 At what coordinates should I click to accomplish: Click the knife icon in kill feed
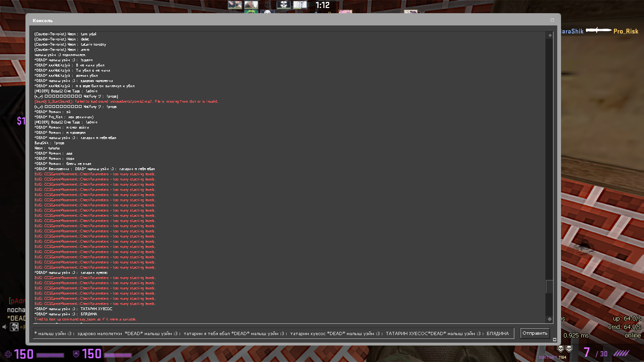click(x=598, y=31)
